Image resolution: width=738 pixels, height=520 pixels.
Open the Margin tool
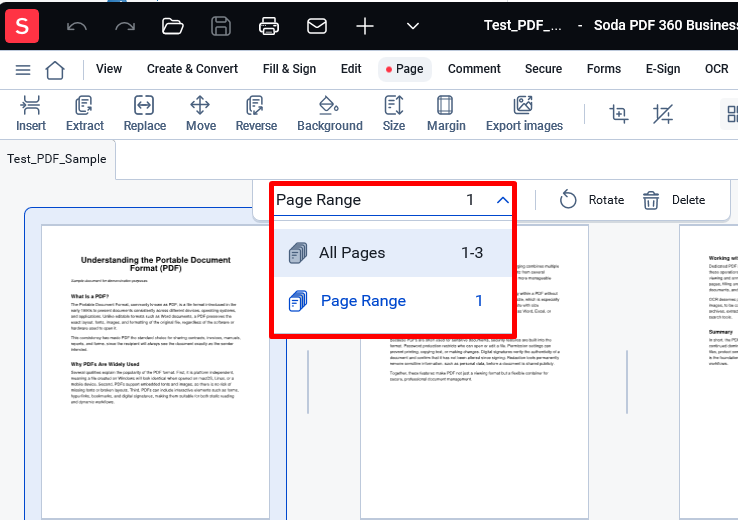pos(446,113)
